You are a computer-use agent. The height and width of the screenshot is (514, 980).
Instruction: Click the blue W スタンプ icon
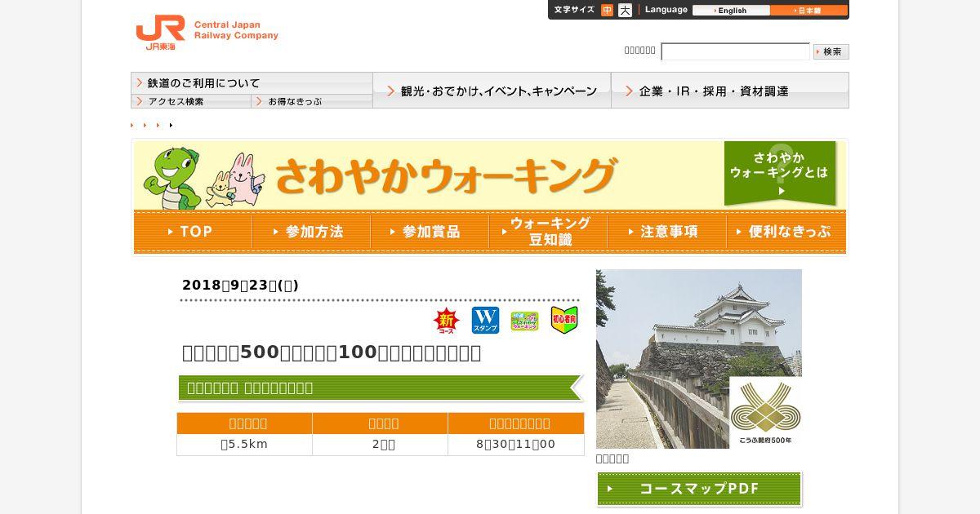[x=485, y=321]
